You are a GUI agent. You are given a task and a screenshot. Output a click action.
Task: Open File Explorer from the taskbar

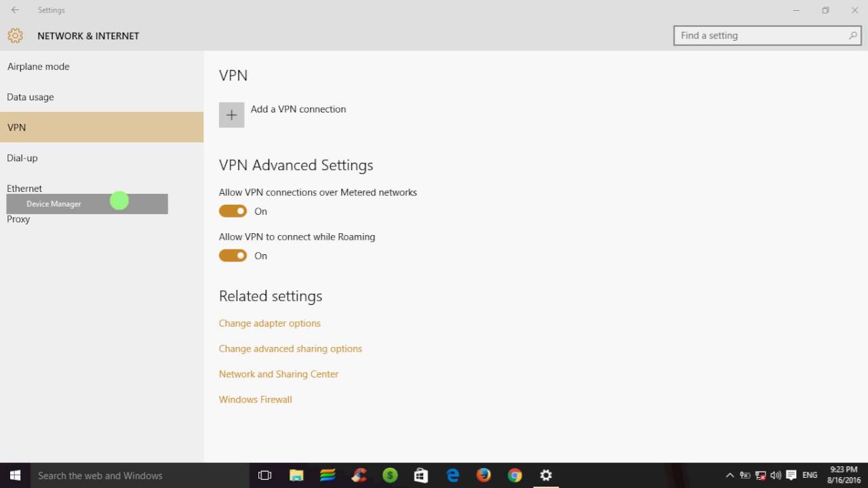click(296, 475)
